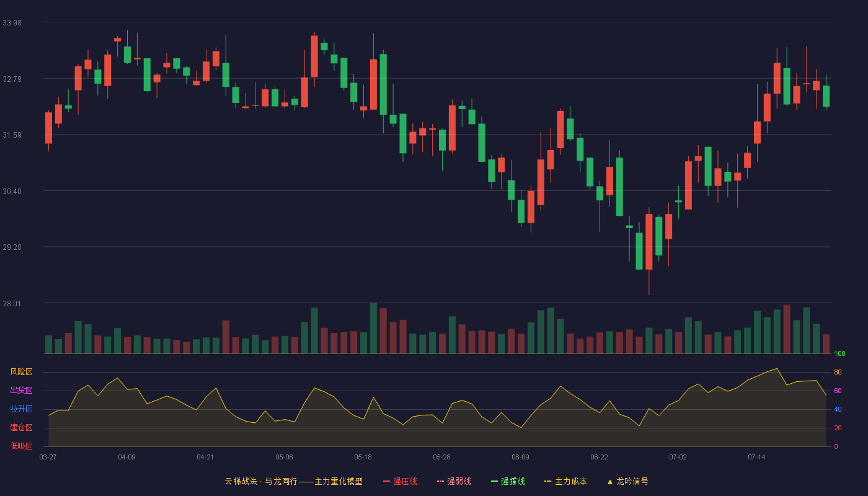Image resolution: width=868 pixels, height=496 pixels.
Task: Select the first red candlestick above 03-27
Action: tap(48, 128)
